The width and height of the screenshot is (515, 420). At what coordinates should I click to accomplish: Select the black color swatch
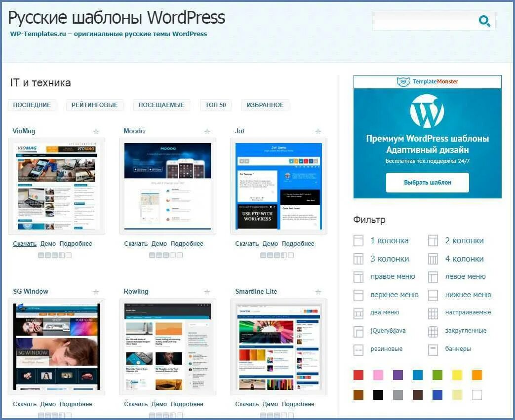tap(378, 395)
